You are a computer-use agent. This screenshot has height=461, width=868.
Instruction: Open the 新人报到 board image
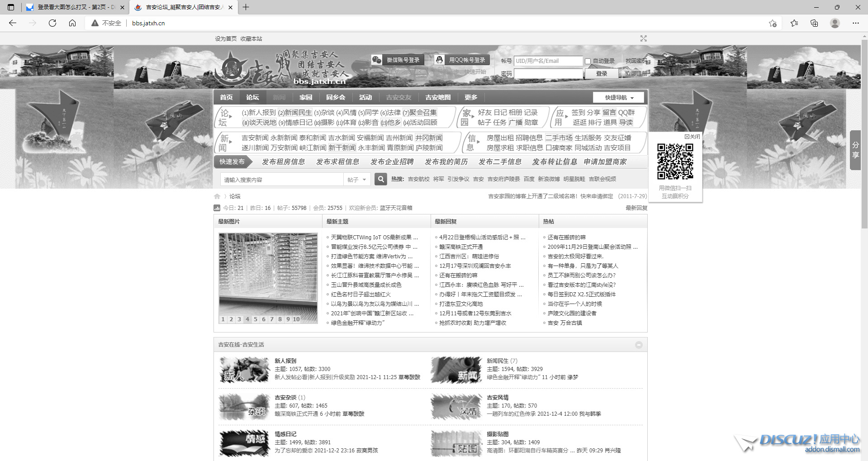click(x=244, y=370)
